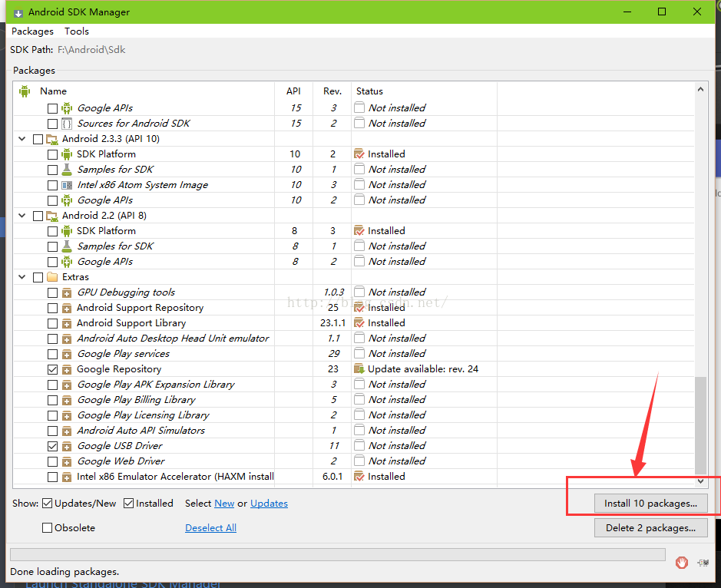Viewport: 721px width, 588px height.
Task: Click the Install 10 packages button
Action: (x=650, y=504)
